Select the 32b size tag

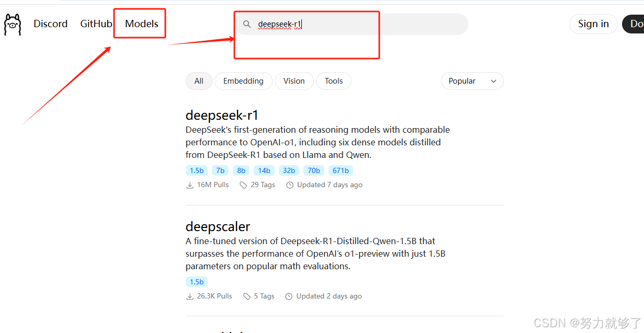(x=289, y=170)
